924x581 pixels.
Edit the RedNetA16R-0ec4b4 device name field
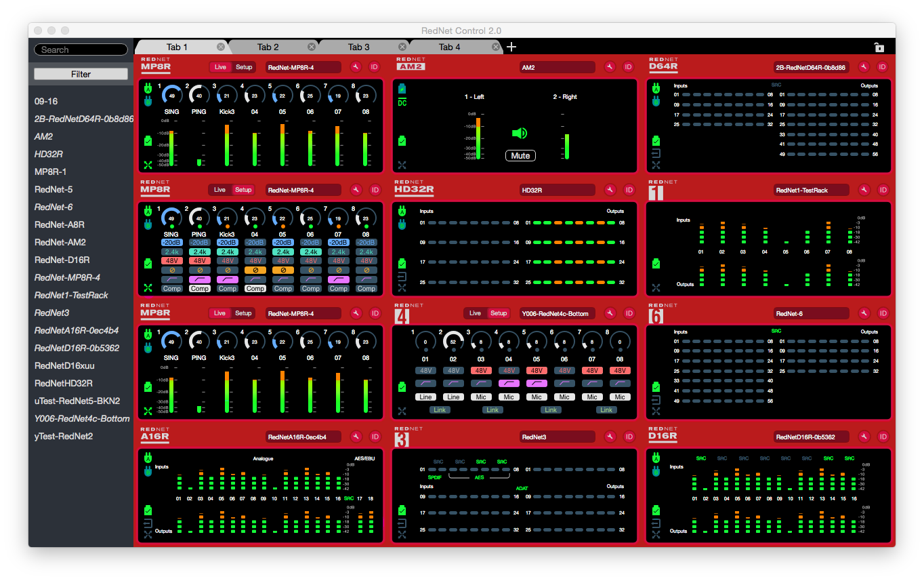[303, 437]
